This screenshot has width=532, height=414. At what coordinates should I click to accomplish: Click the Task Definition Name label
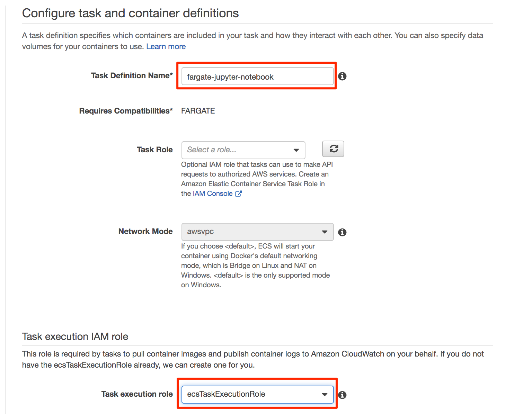coord(132,75)
